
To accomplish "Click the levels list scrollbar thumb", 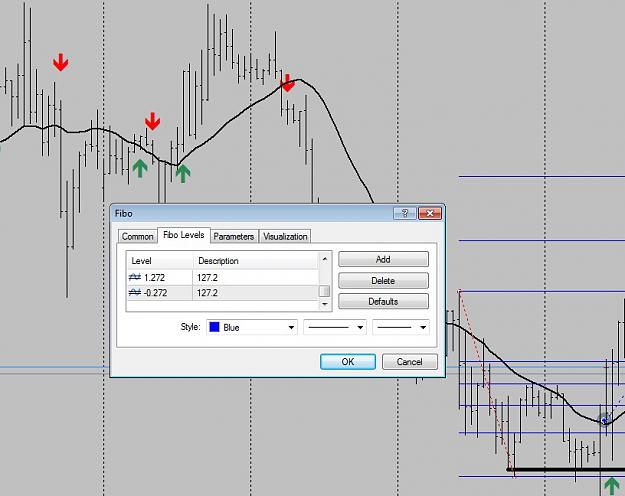I will point(325,291).
